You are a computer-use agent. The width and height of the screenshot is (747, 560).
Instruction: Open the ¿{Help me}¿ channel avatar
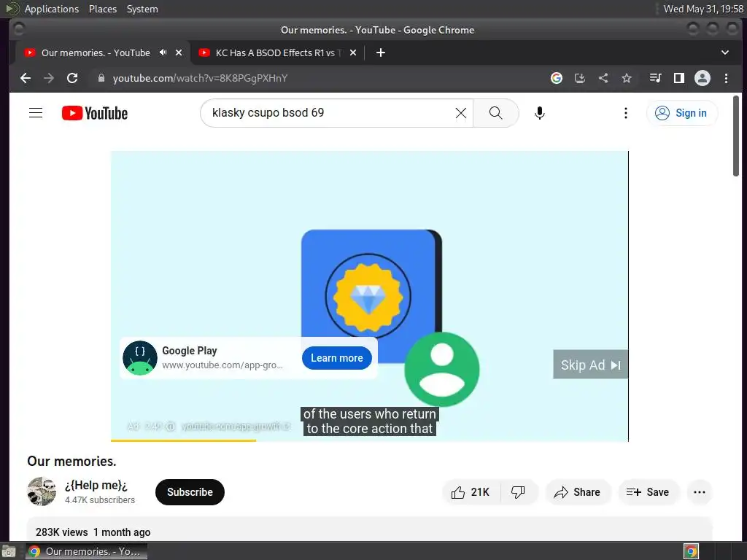(x=42, y=491)
